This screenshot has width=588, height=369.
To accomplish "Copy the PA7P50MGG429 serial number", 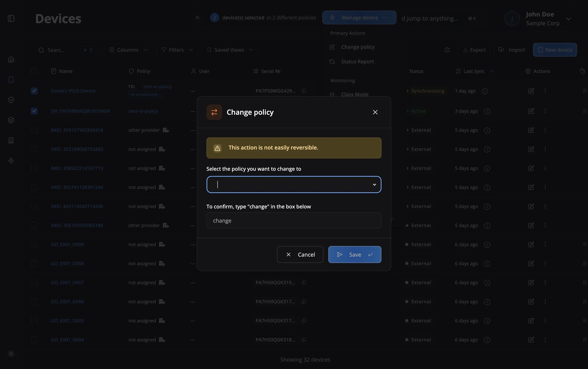I will 304,91.
